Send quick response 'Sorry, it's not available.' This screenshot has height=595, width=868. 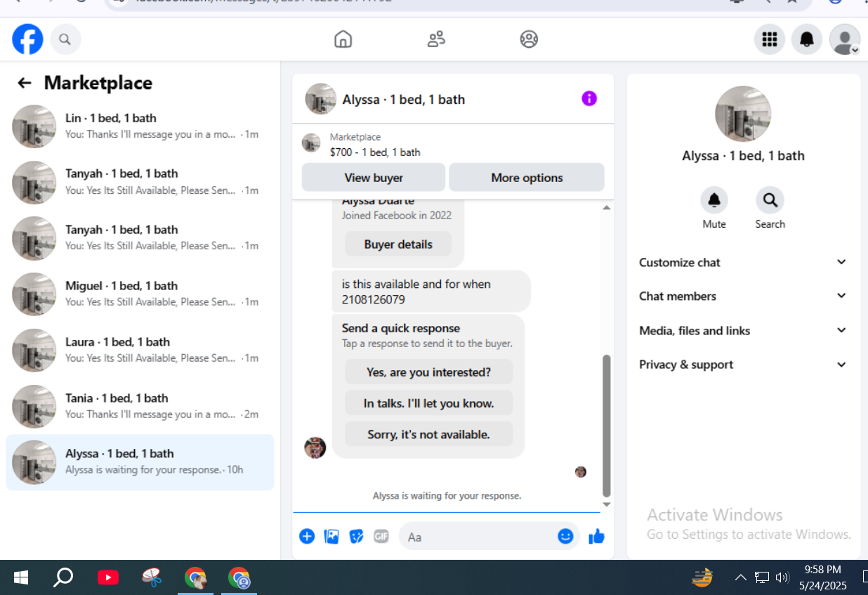pos(428,434)
